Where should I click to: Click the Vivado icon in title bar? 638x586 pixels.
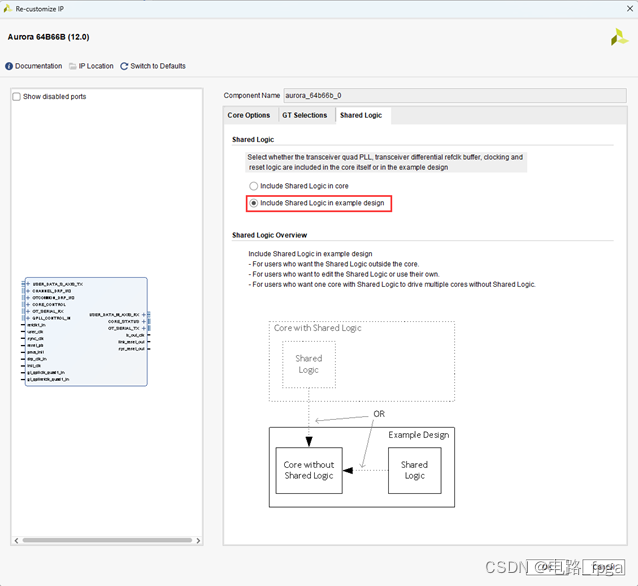click(7, 9)
